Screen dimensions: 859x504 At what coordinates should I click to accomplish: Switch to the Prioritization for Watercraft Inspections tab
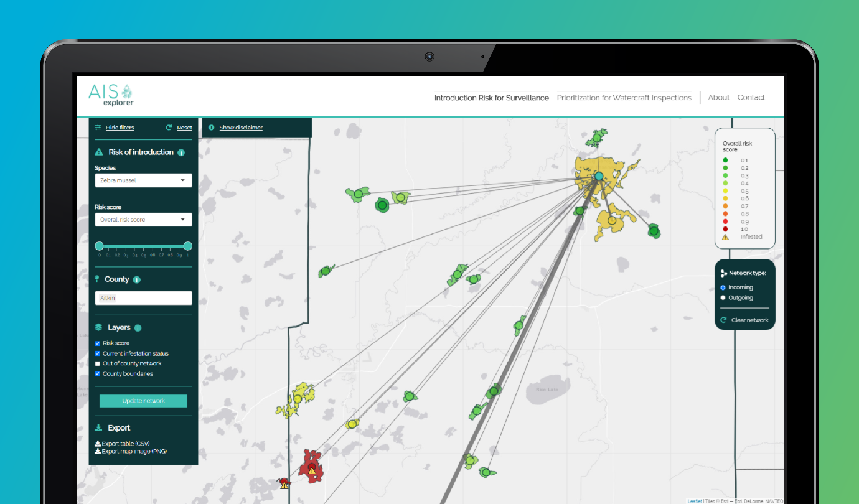click(624, 97)
